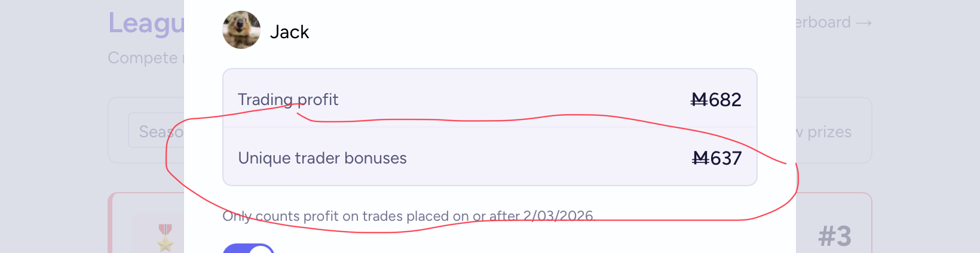This screenshot has width=980, height=253.
Task: Select the Unique trader bonuses label
Action: click(x=322, y=158)
